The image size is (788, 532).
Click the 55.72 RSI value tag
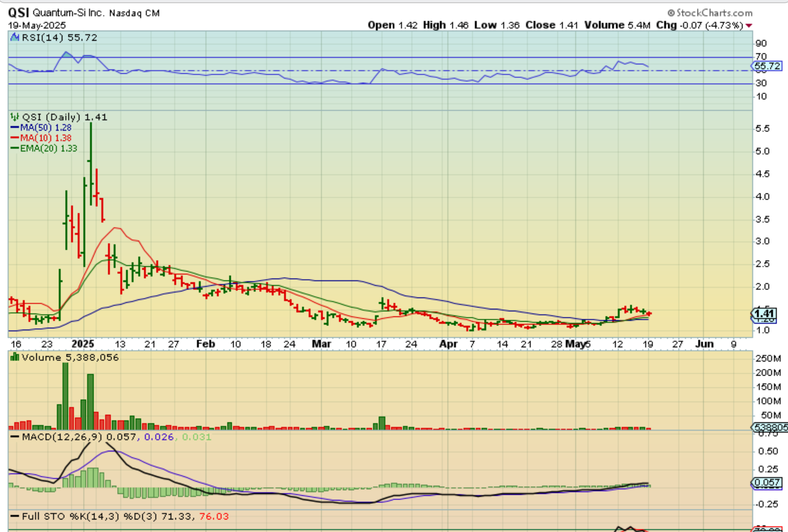[x=767, y=66]
